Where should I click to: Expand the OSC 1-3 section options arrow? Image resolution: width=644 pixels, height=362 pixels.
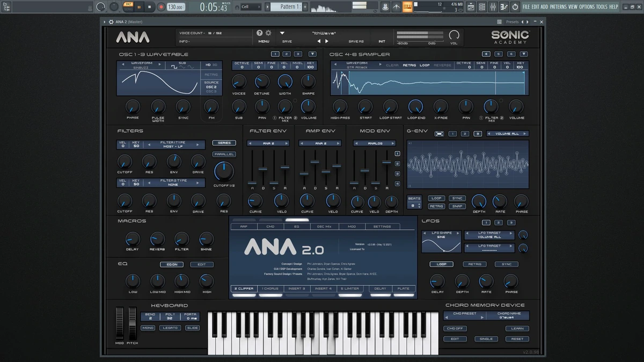pos(312,54)
